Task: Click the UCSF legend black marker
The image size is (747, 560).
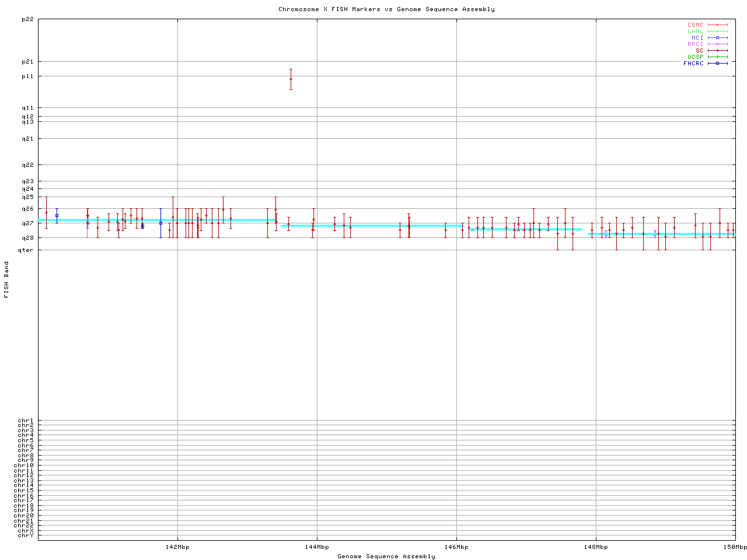Action: click(717, 57)
